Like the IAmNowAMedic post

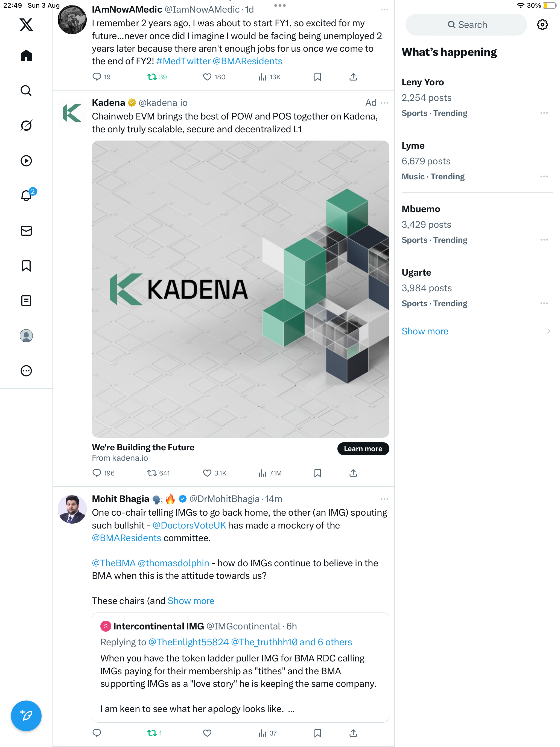click(207, 77)
